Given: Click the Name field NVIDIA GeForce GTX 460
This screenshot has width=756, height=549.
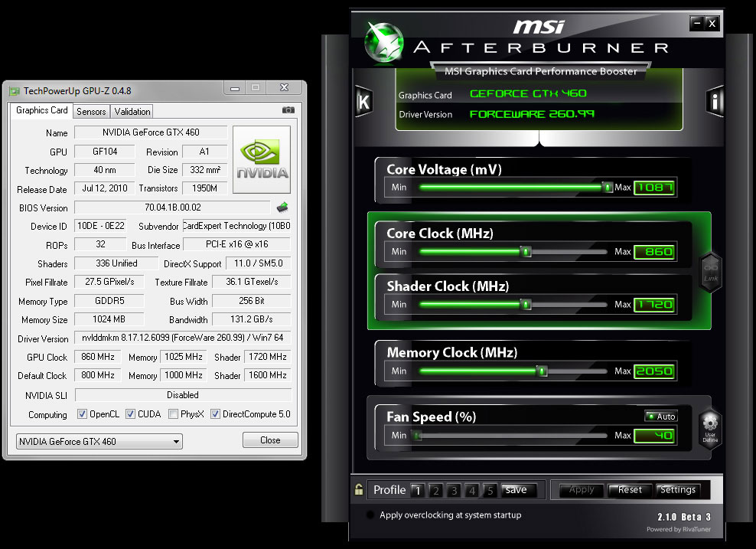Looking at the screenshot, I should pos(151,132).
